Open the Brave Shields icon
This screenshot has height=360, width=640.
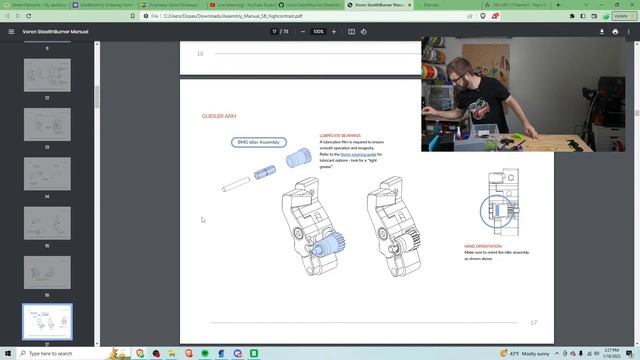[x=483, y=16]
